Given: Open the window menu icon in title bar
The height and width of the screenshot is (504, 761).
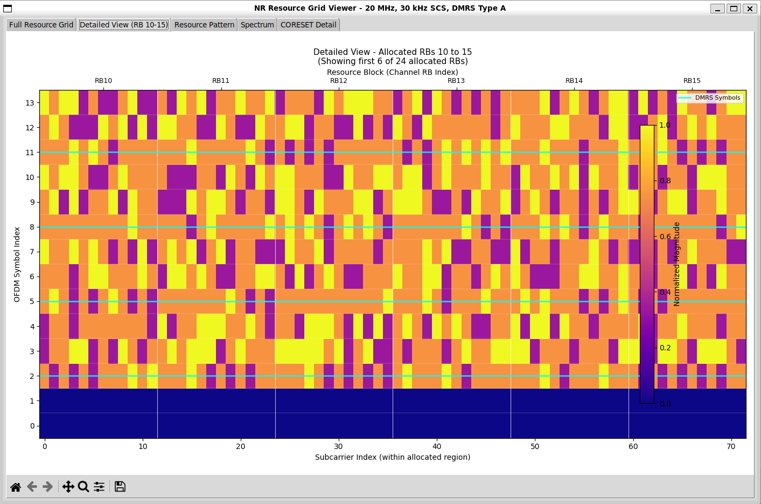Looking at the screenshot, I should coord(9,8).
